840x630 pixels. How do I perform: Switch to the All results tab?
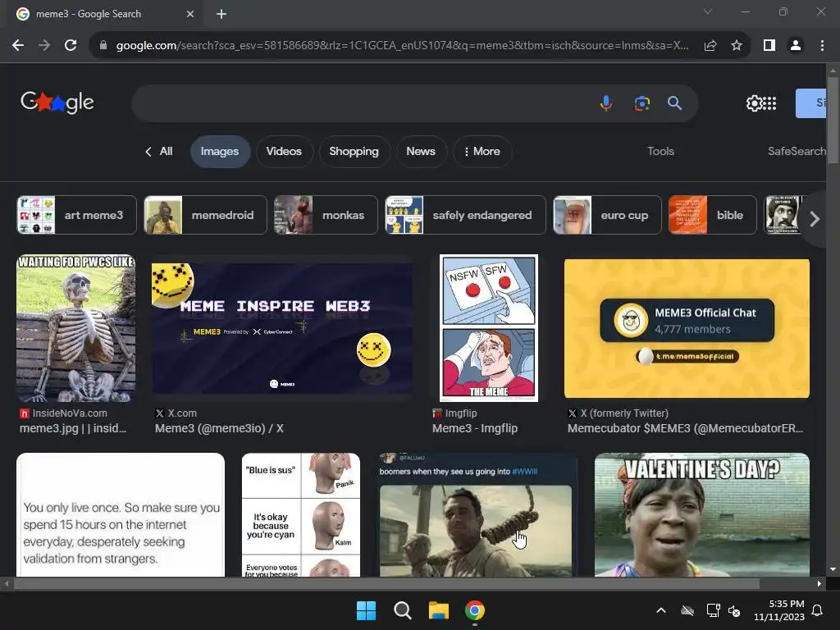[x=159, y=152]
